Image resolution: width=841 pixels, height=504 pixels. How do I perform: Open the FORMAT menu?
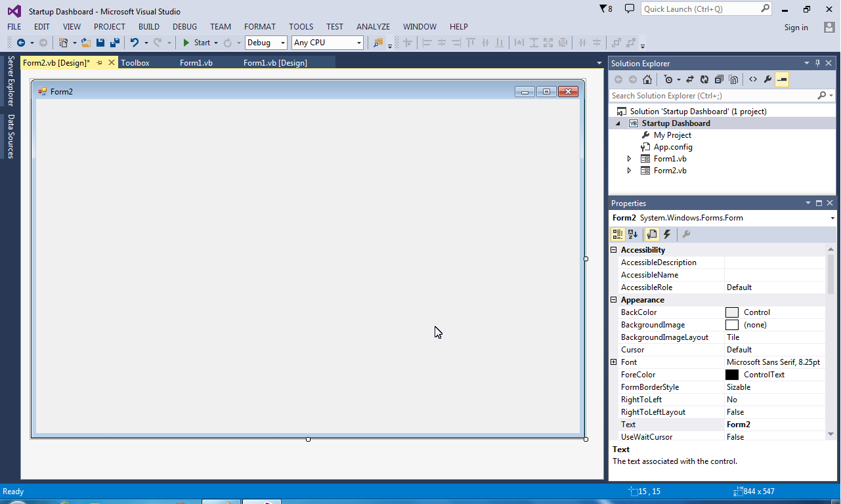pyautogui.click(x=260, y=27)
